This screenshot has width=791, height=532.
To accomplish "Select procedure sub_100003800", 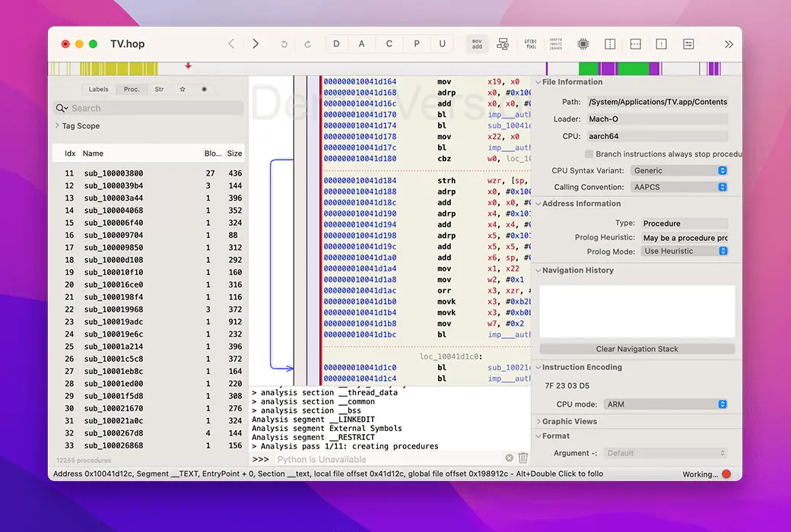I will [148, 173].
